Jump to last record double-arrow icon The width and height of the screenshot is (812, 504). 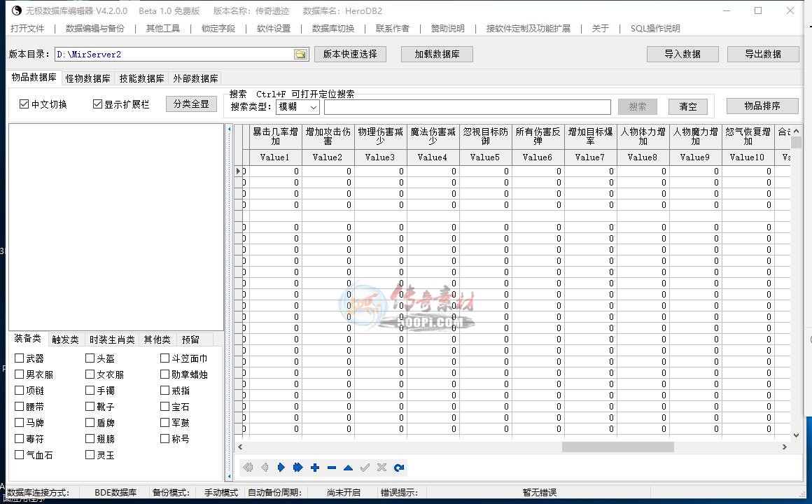[x=297, y=468]
